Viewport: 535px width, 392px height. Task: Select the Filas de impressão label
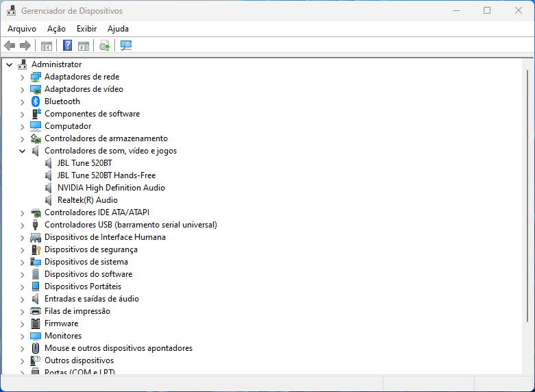(77, 311)
